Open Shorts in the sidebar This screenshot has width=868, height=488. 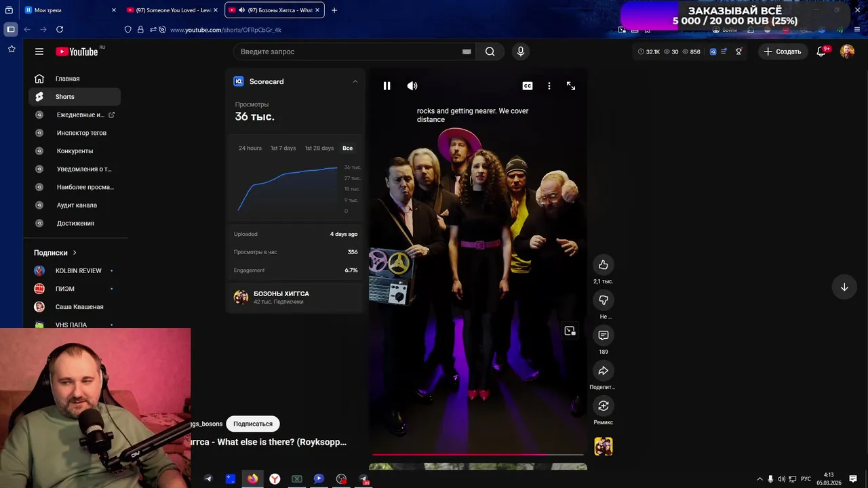click(75, 97)
